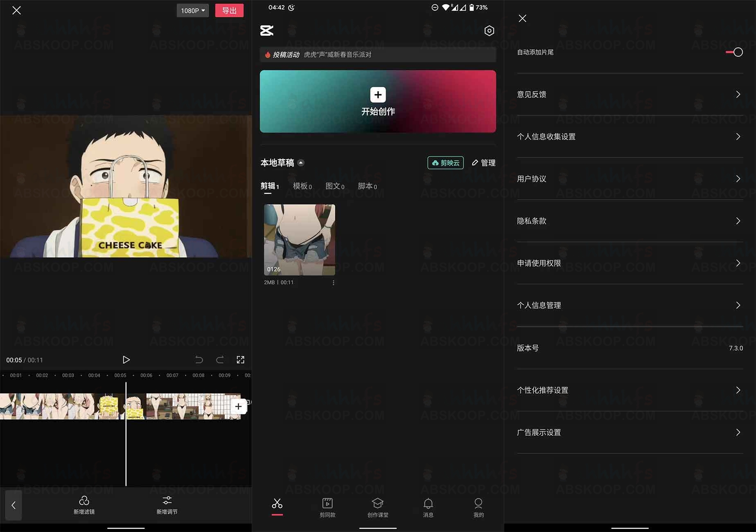Open 创作课堂 in bottom navigation

tap(378, 508)
